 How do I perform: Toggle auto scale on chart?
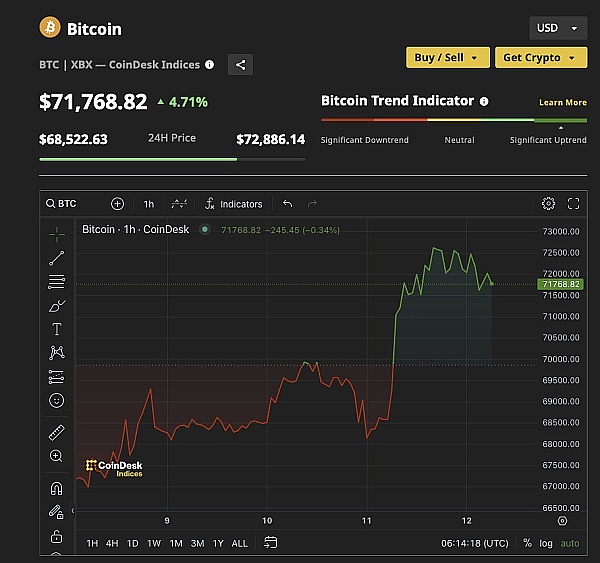(569, 543)
